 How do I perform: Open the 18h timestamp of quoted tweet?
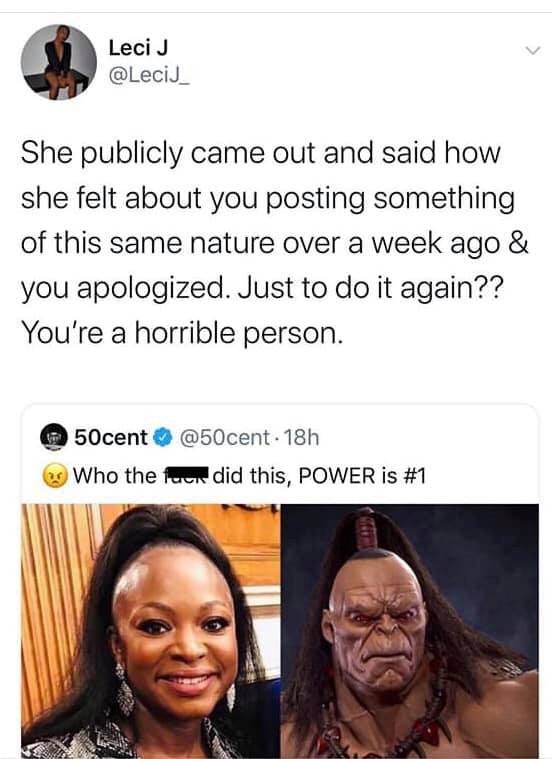tap(301, 438)
